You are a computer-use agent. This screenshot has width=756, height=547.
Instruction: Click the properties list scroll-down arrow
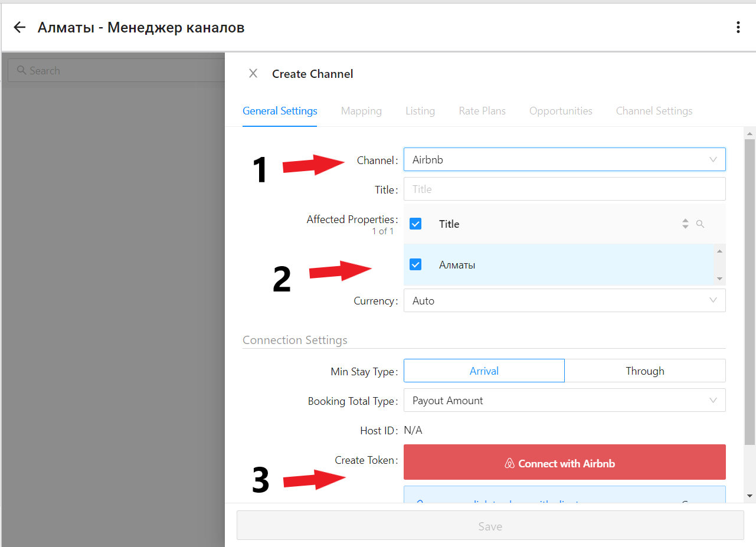coord(719,279)
